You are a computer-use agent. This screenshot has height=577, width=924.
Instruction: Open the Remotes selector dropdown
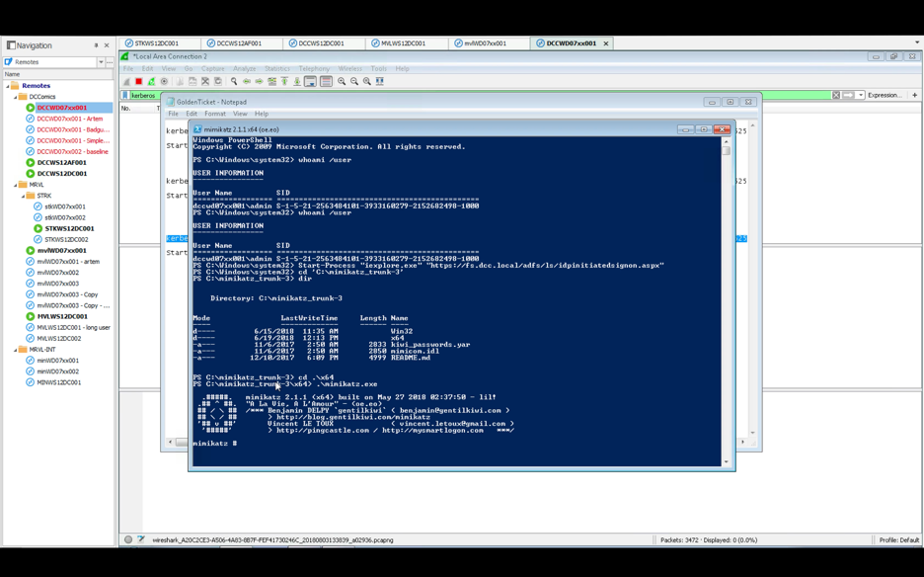101,62
